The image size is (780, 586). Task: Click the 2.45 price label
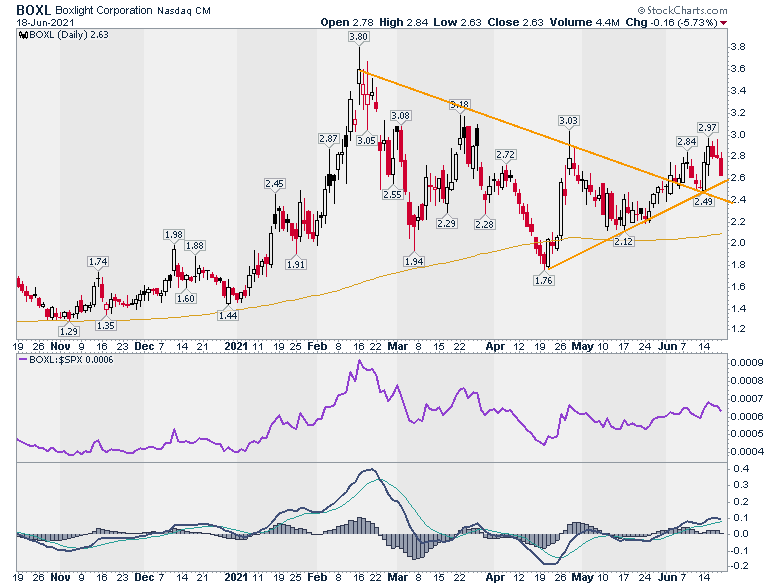click(275, 184)
